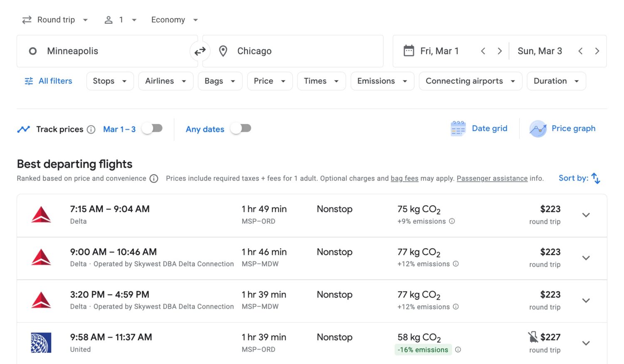Click the departure date calendar icon
Screen dimensions: 624x364
tap(409, 51)
